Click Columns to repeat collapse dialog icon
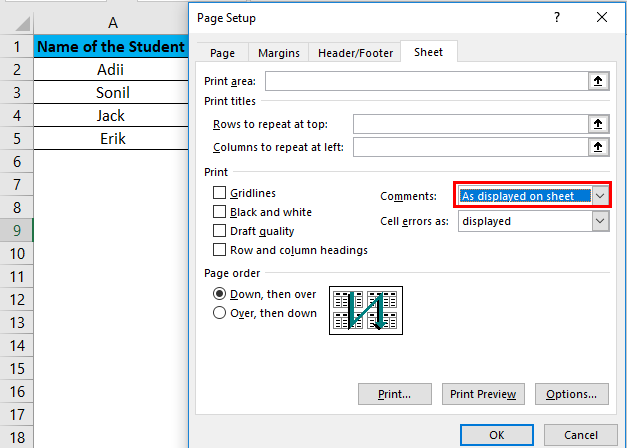Viewport: 627px width, 448px height. pos(598,148)
